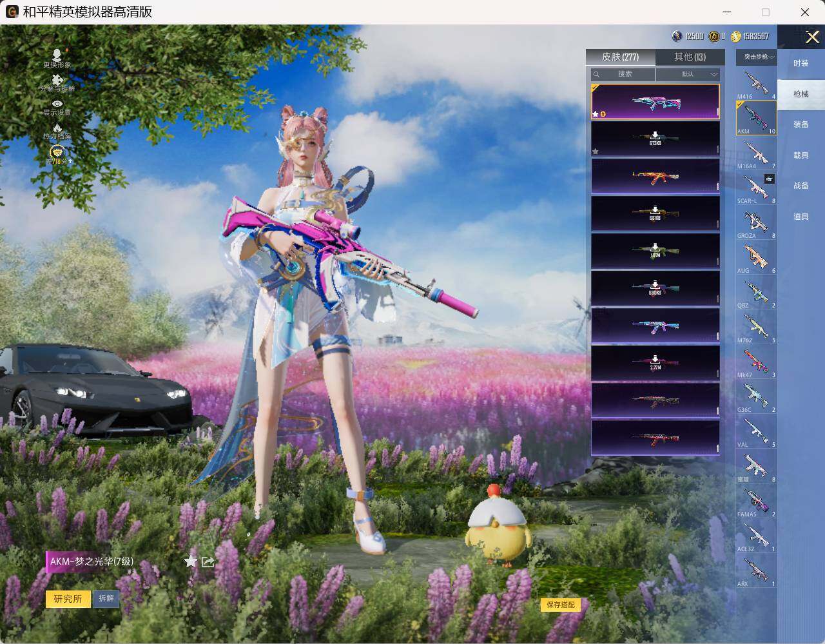Image resolution: width=825 pixels, height=644 pixels.
Task: Select the QBZ weapon icon
Action: (x=757, y=292)
